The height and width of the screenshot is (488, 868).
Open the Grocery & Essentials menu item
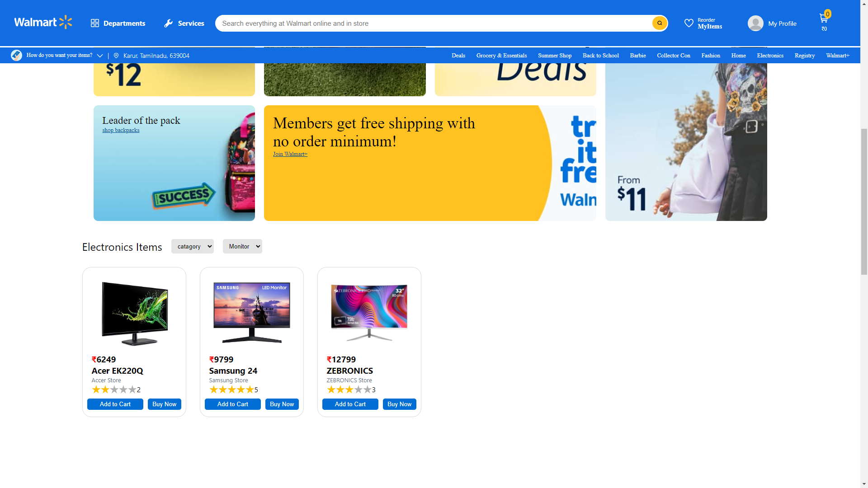501,56
